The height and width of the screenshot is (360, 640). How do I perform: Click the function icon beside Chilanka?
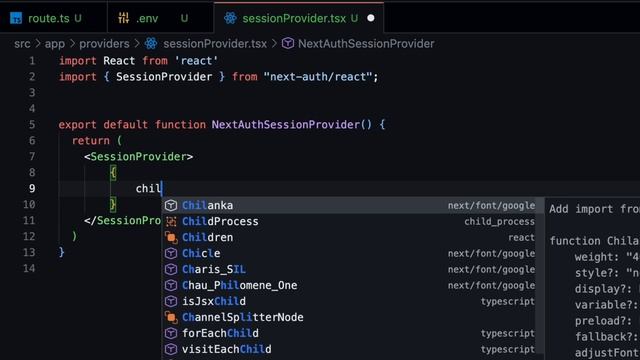coord(171,205)
